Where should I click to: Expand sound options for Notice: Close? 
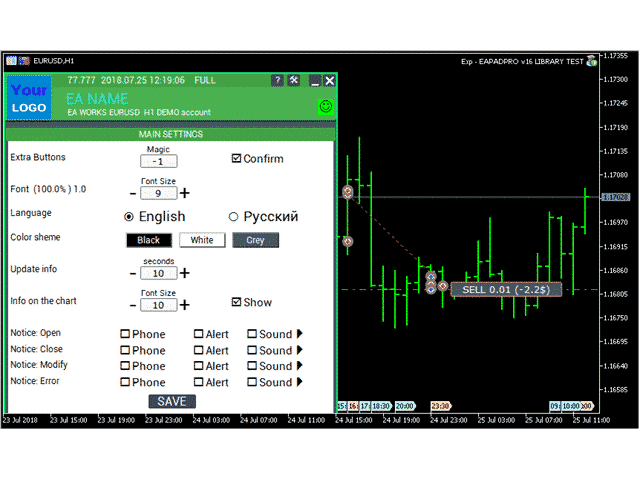click(298, 350)
